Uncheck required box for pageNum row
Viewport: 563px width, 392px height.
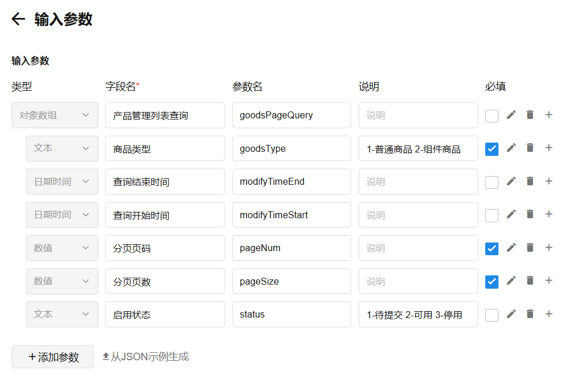click(491, 248)
